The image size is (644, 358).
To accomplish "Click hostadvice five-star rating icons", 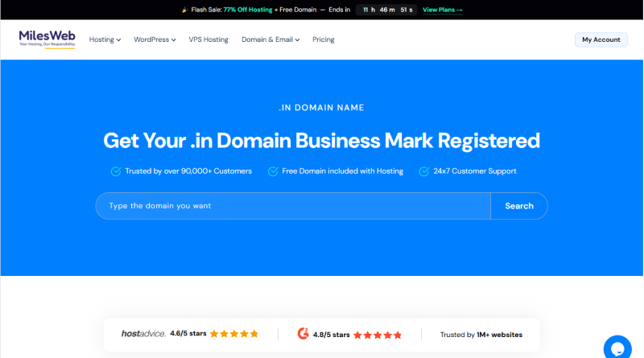I will (x=234, y=334).
